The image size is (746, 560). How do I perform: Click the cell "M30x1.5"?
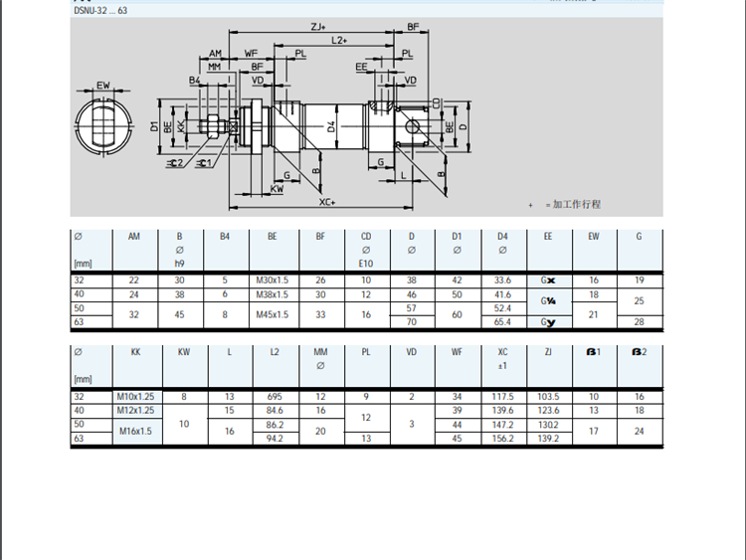click(273, 280)
